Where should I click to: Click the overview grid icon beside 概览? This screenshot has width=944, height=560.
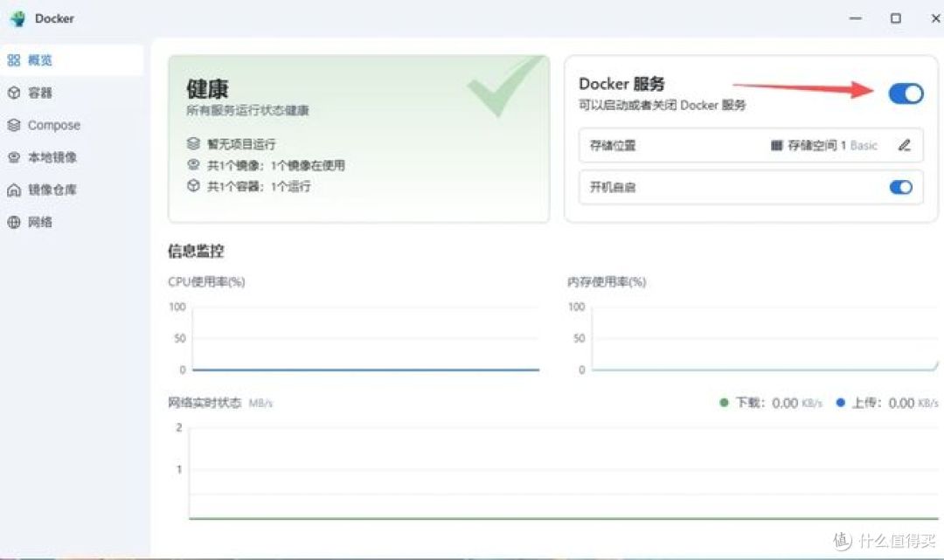(x=14, y=60)
